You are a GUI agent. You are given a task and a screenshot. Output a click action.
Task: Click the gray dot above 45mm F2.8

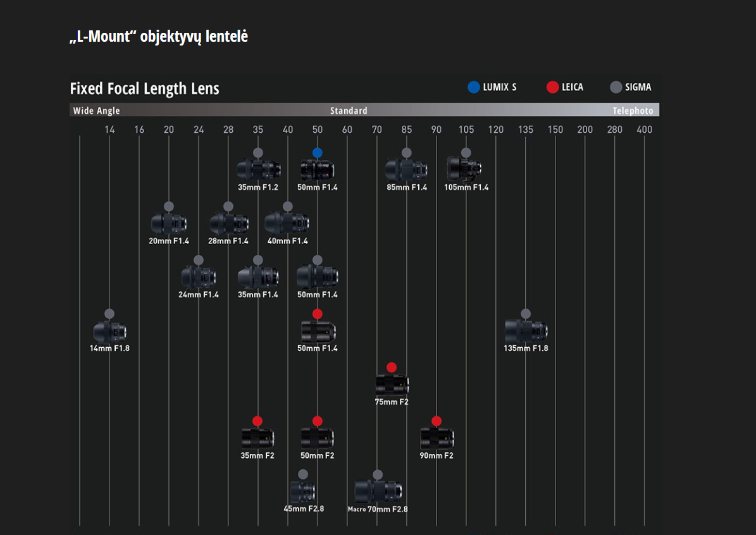coord(303,474)
